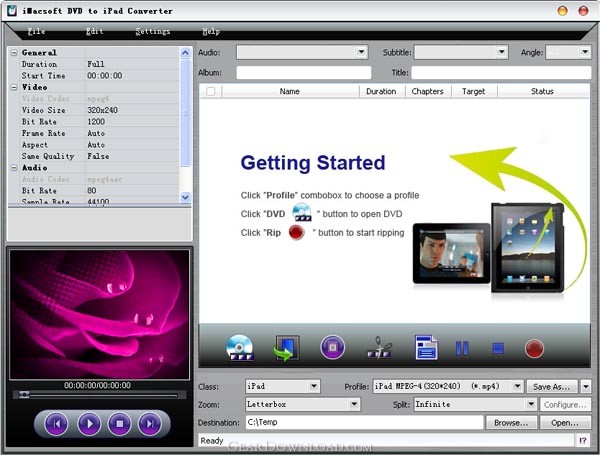Open the Edit menu
The width and height of the screenshot is (600, 455).
coord(95,31)
